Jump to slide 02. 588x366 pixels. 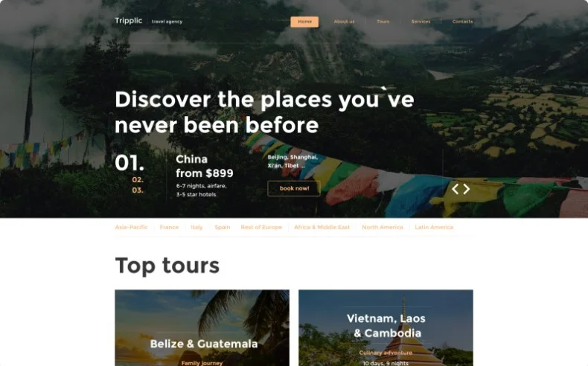tap(138, 180)
